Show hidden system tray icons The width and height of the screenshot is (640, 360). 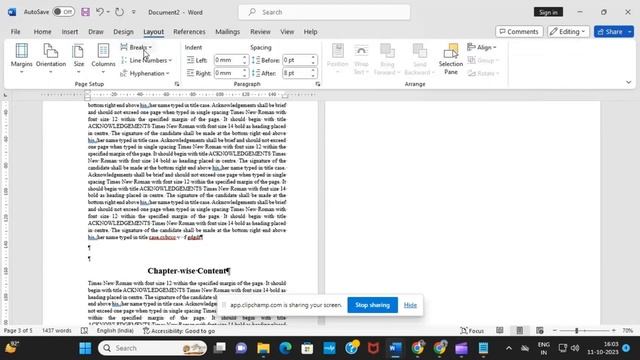[x=509, y=348]
